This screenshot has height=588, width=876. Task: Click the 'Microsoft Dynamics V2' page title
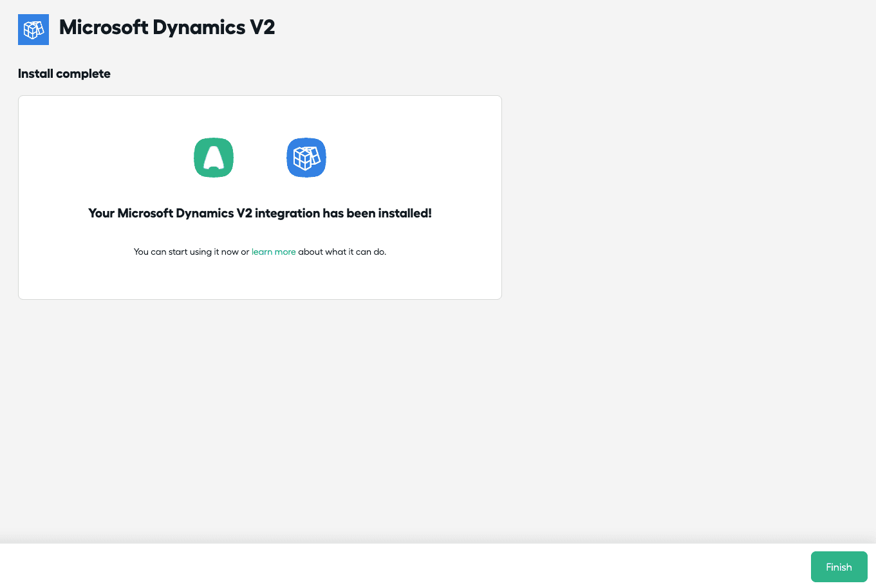pos(167,28)
